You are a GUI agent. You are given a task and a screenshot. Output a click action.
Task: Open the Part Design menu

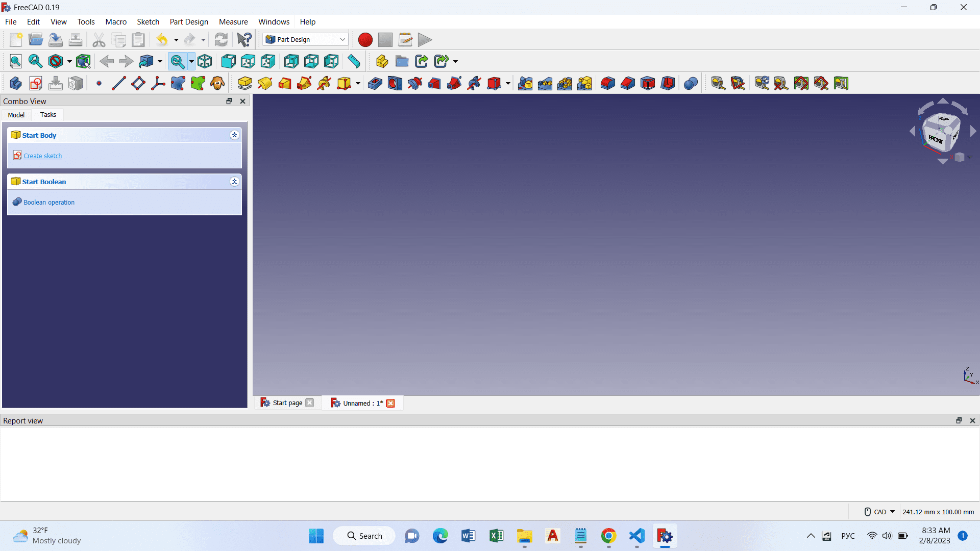click(188, 21)
